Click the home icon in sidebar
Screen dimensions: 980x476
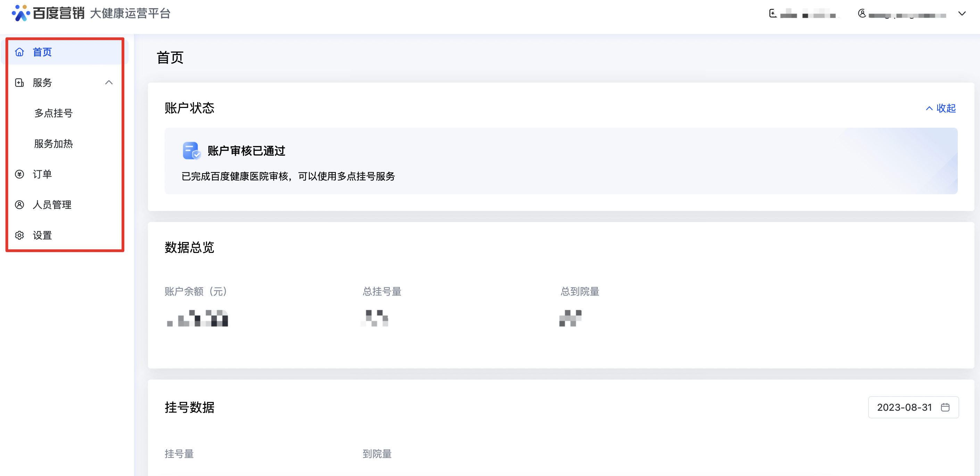(19, 52)
